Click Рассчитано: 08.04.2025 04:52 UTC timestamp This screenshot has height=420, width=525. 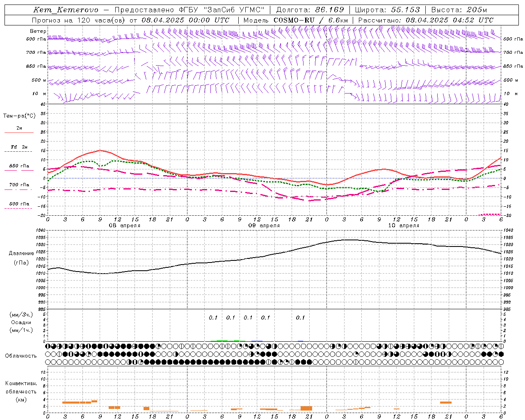(x=426, y=20)
